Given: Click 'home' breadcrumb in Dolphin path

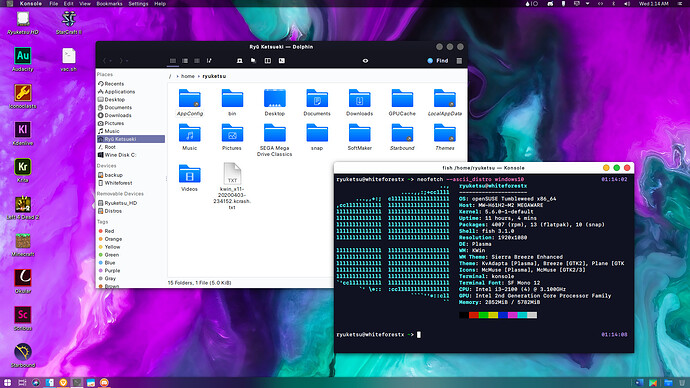Looking at the screenshot, I should point(188,76).
